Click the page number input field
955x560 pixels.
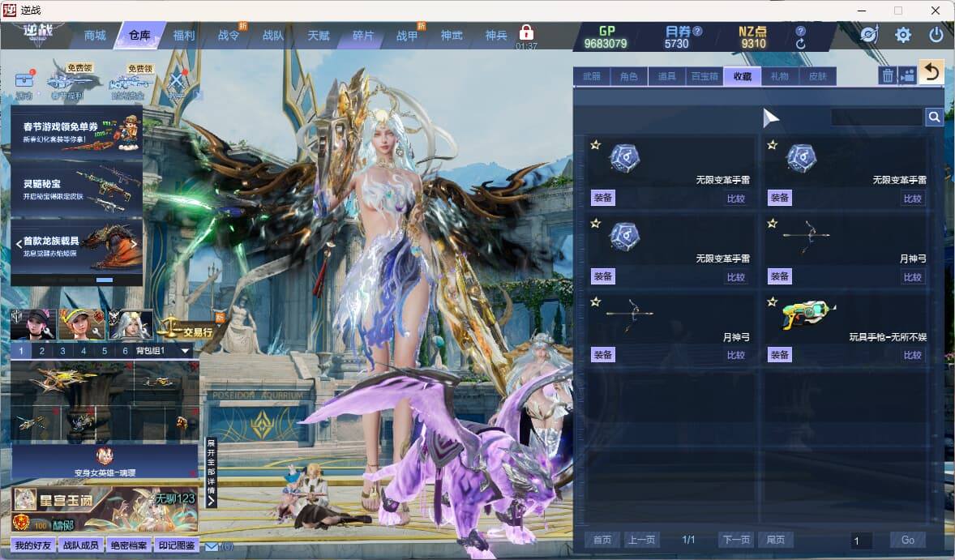[861, 540]
